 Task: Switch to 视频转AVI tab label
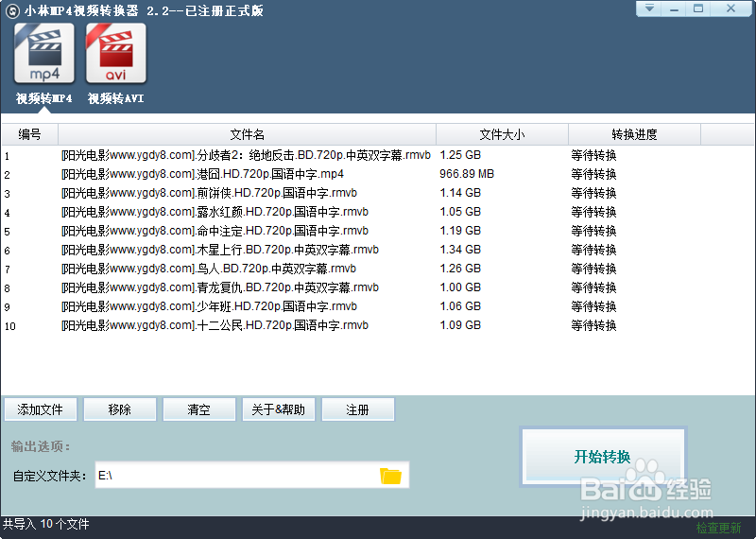[x=115, y=98]
